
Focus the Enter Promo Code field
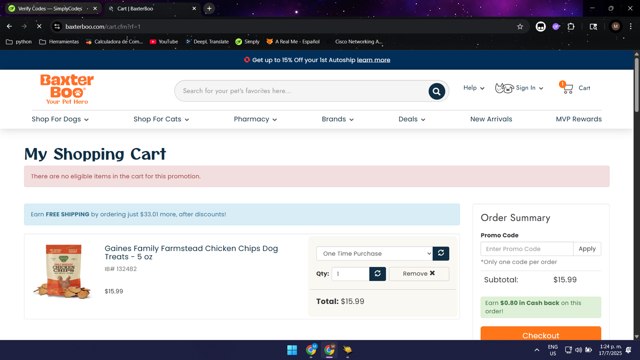click(527, 249)
